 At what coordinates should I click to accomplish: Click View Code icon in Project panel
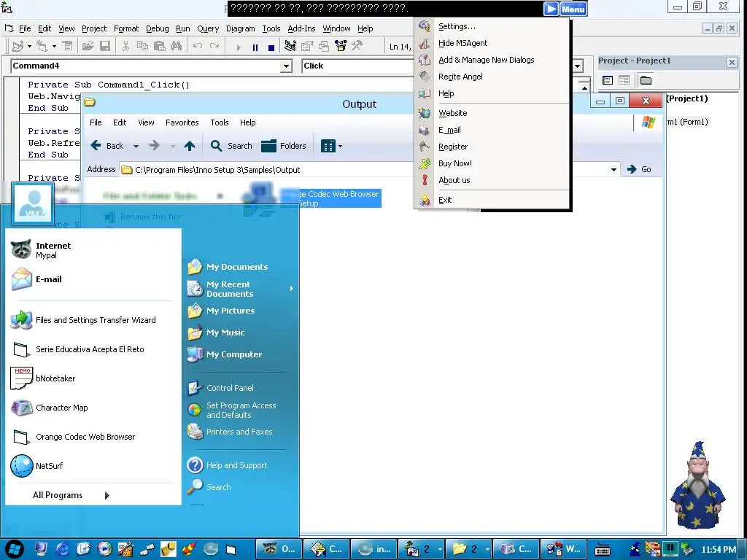pos(608,80)
